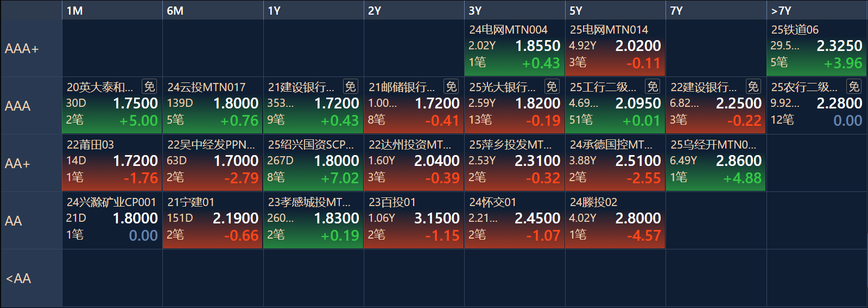
Task: Click the 免 badge on 21建设银行 cell
Action: (351, 86)
